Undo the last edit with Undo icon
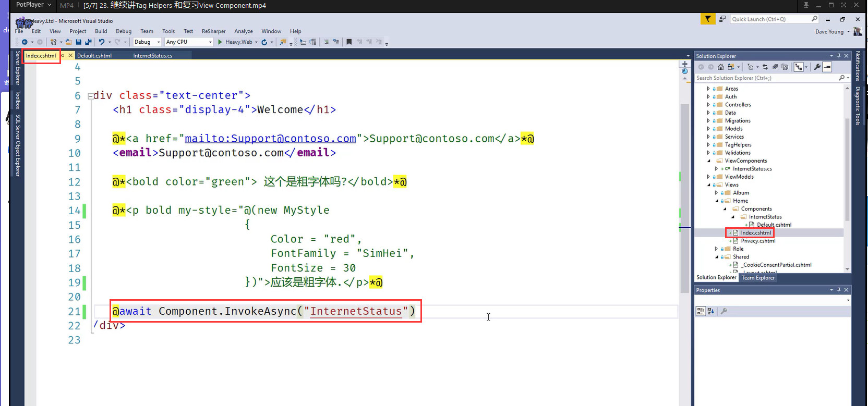This screenshot has width=868, height=406. pos(102,42)
